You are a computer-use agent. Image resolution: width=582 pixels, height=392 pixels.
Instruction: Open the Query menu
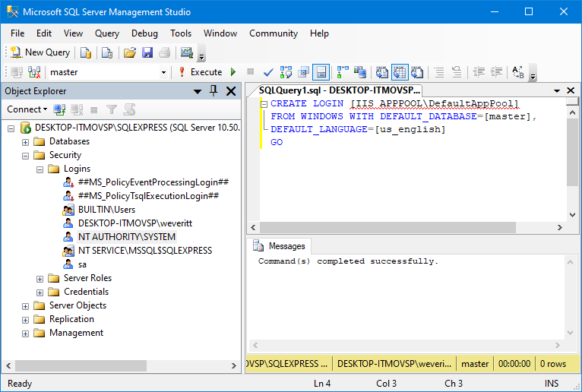coord(107,33)
